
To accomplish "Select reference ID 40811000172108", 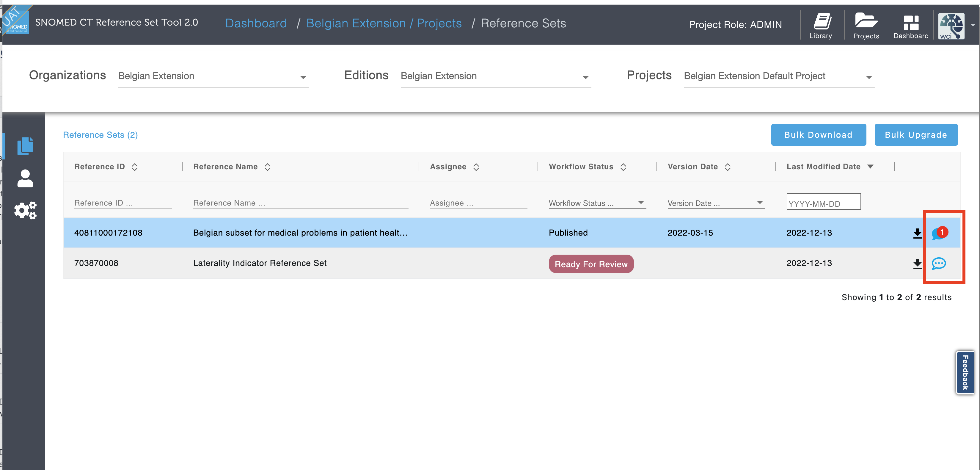I will pyautogui.click(x=109, y=233).
